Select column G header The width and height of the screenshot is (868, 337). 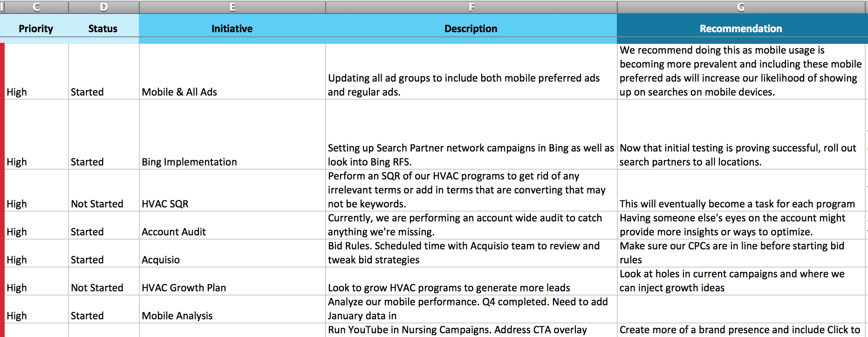click(741, 7)
